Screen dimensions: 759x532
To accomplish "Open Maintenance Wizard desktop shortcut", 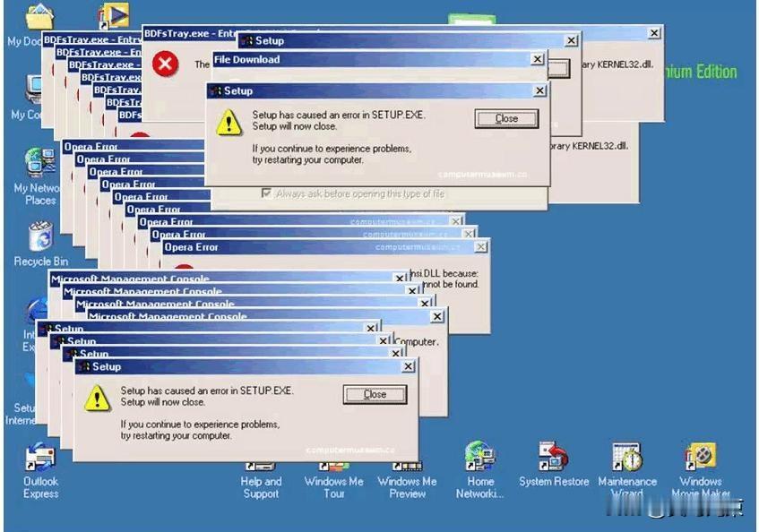I will (627, 456).
